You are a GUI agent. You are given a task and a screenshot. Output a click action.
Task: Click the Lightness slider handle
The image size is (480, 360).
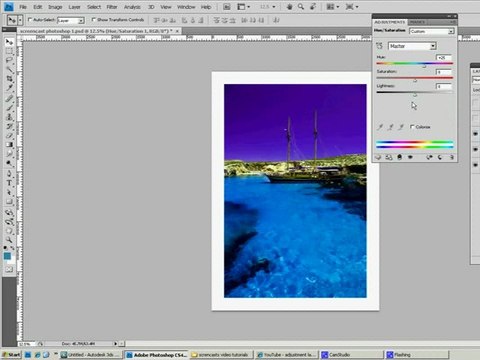[415, 95]
